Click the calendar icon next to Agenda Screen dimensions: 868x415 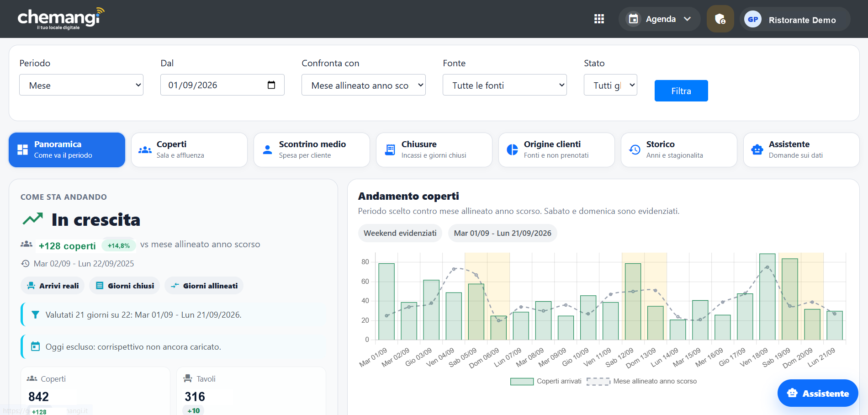633,19
